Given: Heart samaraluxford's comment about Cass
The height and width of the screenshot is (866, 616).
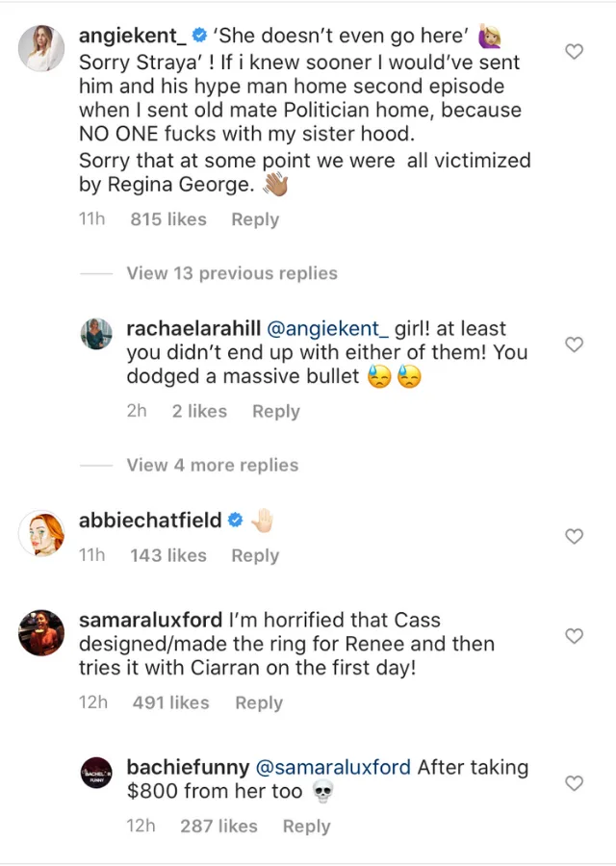Looking at the screenshot, I should (x=575, y=636).
